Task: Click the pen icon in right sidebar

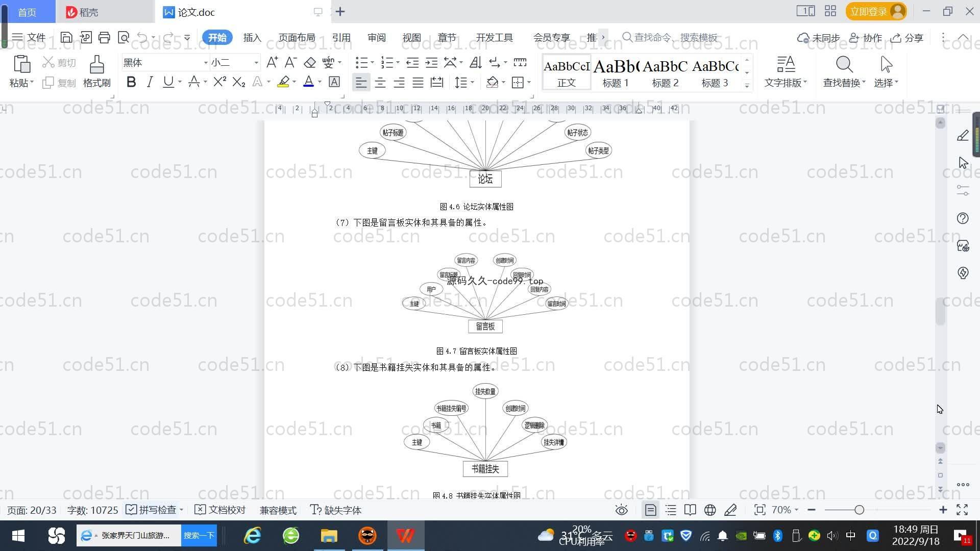Action: click(x=963, y=135)
